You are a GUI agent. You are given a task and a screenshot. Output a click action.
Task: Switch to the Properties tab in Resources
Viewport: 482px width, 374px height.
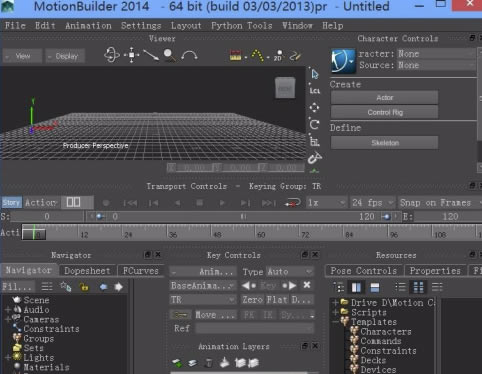click(435, 271)
